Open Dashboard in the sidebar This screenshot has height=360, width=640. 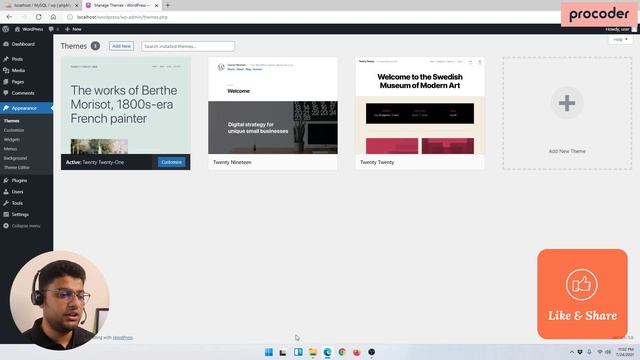pos(23,44)
